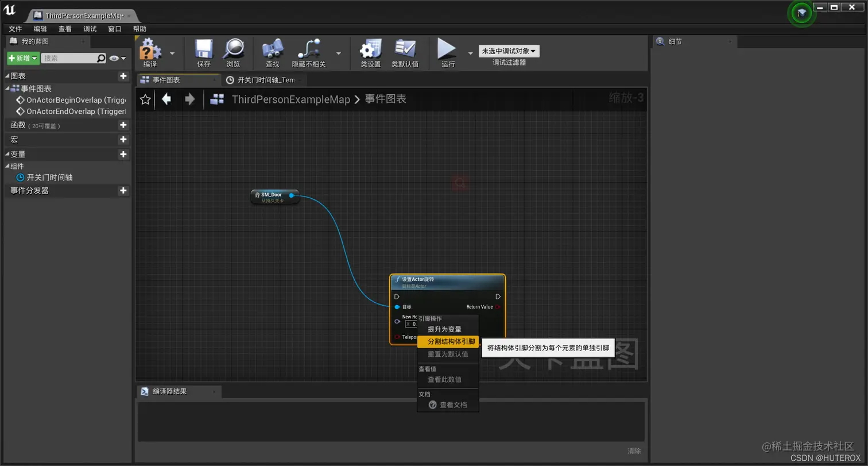Select the 细节 (Details) panel tab
This screenshot has height=466, width=868.
click(695, 41)
